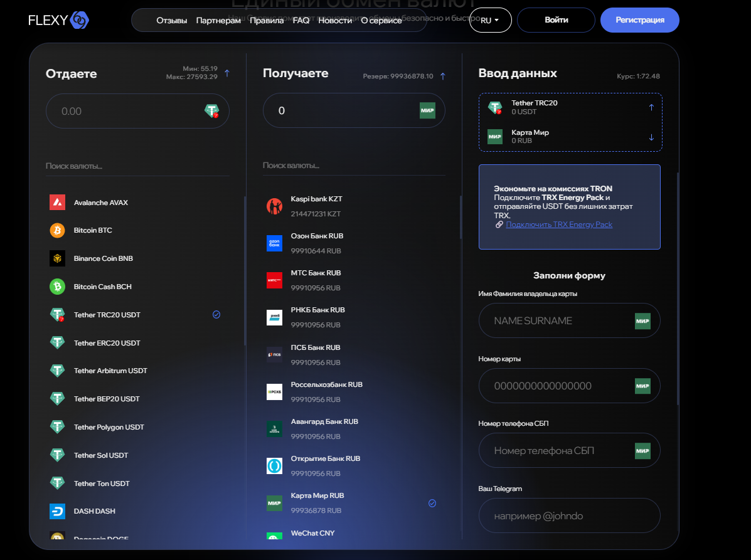The image size is (751, 560).
Task: Pick the МТС Банк red icon
Action: click(274, 280)
